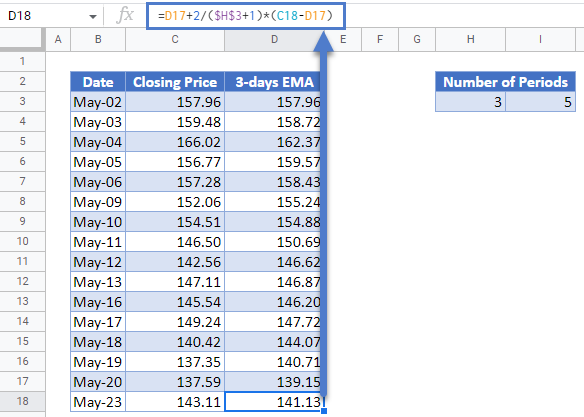The image size is (584, 417).
Task: Select closing price cell 156.77
Action: 175,162
